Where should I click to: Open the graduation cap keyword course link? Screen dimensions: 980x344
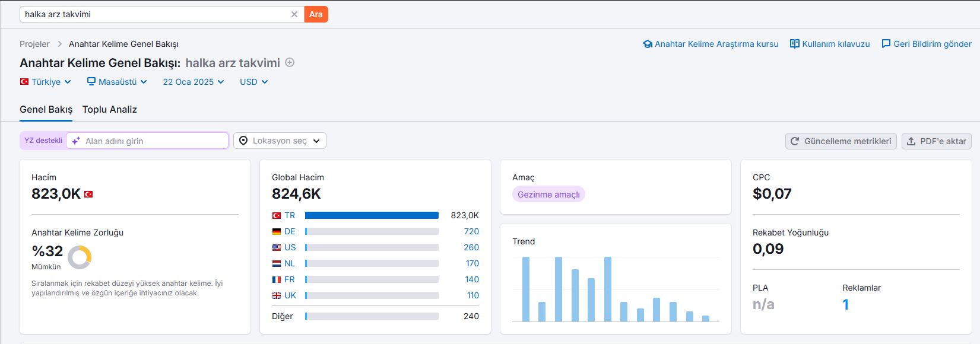[648, 44]
